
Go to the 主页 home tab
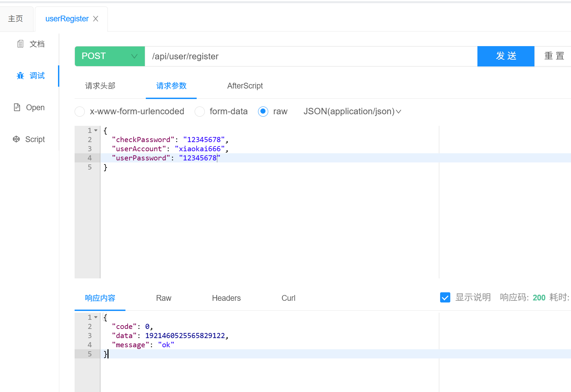click(16, 19)
